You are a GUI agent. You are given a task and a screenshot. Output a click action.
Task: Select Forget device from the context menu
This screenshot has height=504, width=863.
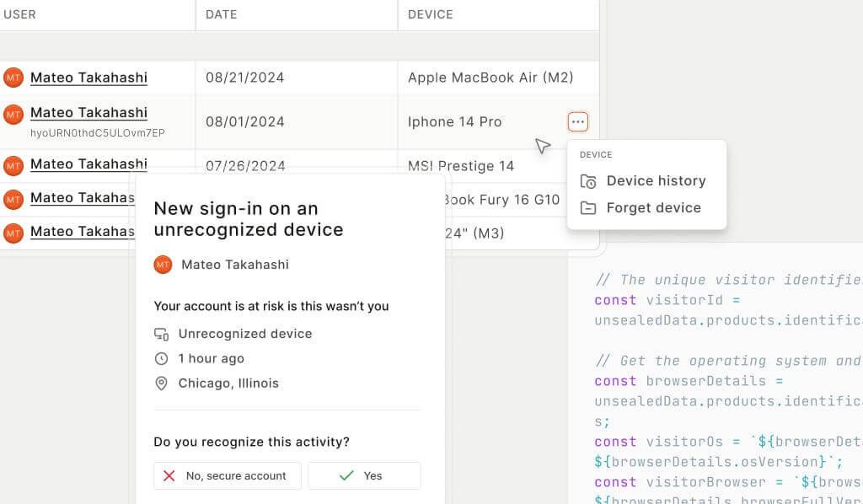point(653,207)
